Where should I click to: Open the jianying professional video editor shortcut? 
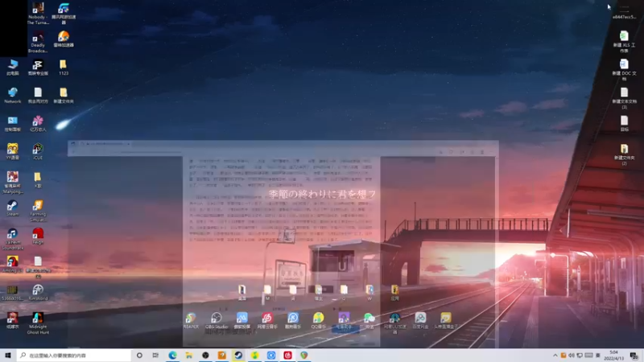(38, 67)
